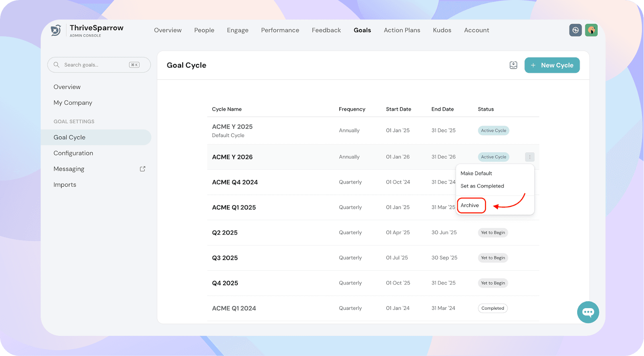This screenshot has height=356, width=644.
Task: Open Configuration in the sidebar
Action: [x=73, y=153]
